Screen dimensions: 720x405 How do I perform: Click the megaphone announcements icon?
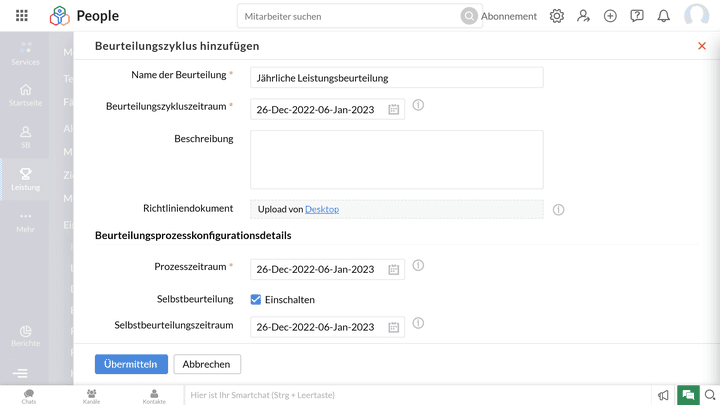(664, 395)
